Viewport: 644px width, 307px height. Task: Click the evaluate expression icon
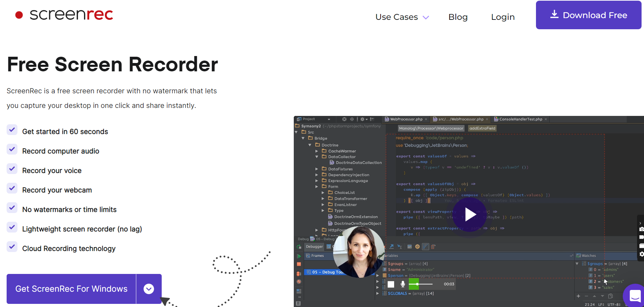(x=409, y=247)
